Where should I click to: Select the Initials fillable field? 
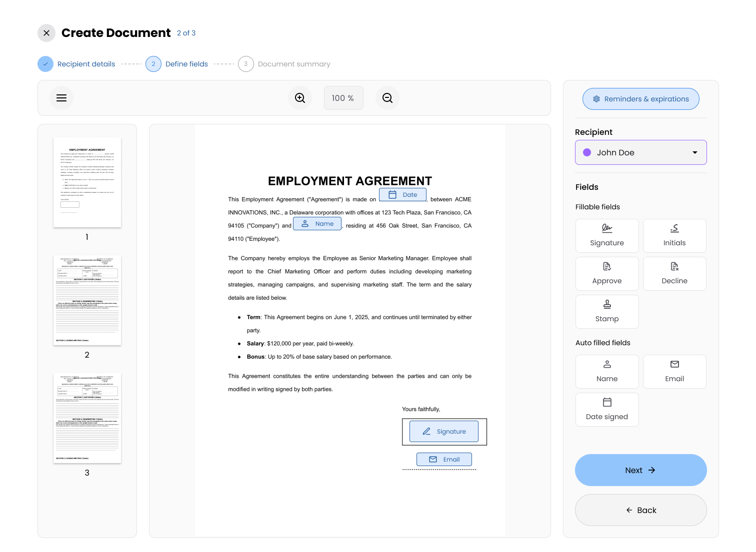pos(674,235)
